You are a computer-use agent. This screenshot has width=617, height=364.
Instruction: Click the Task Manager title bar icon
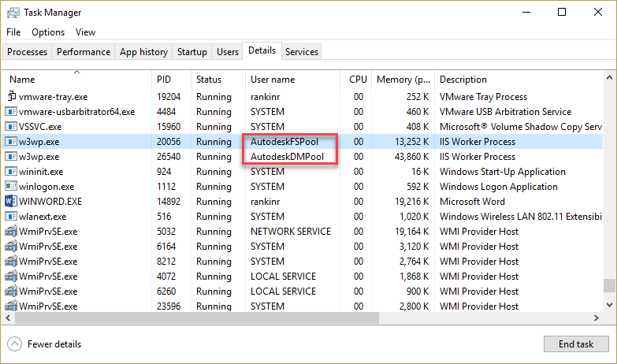13,13
